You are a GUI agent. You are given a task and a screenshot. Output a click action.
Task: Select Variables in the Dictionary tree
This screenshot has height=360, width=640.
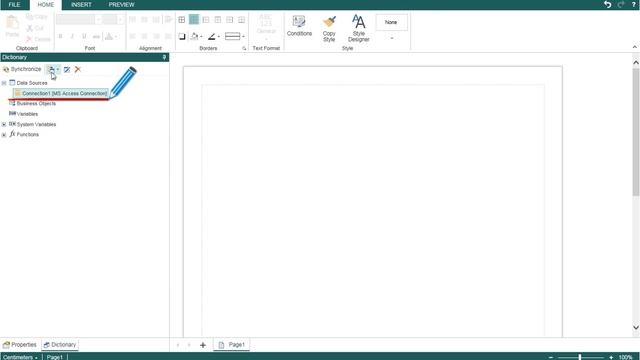click(27, 114)
